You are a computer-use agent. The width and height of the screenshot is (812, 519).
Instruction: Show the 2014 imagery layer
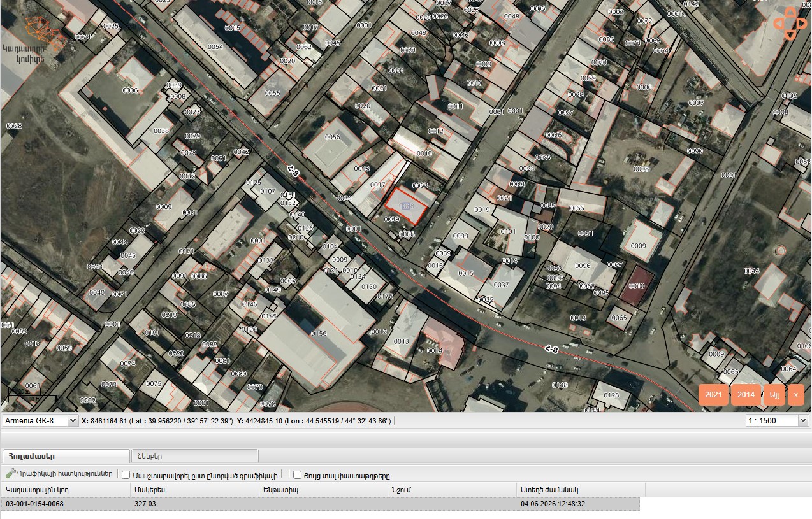(746, 395)
